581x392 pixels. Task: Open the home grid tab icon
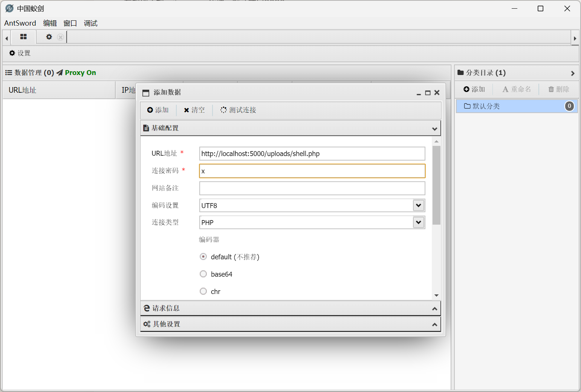(x=23, y=37)
